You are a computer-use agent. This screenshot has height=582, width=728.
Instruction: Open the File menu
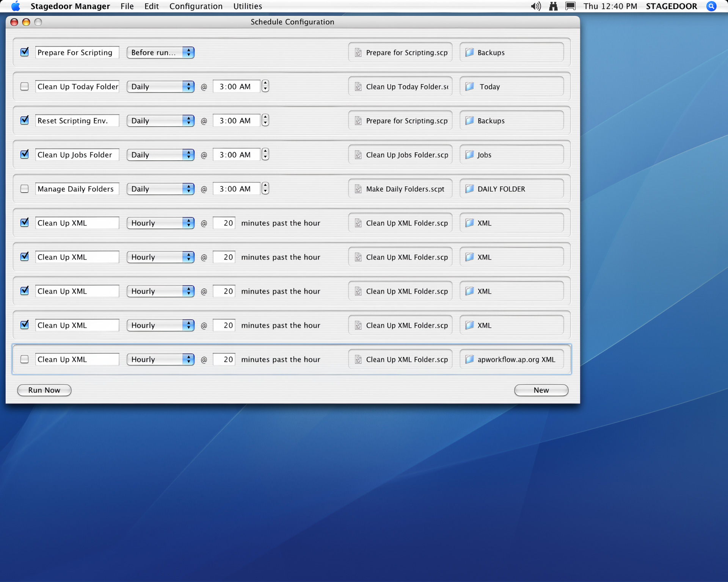pyautogui.click(x=127, y=6)
